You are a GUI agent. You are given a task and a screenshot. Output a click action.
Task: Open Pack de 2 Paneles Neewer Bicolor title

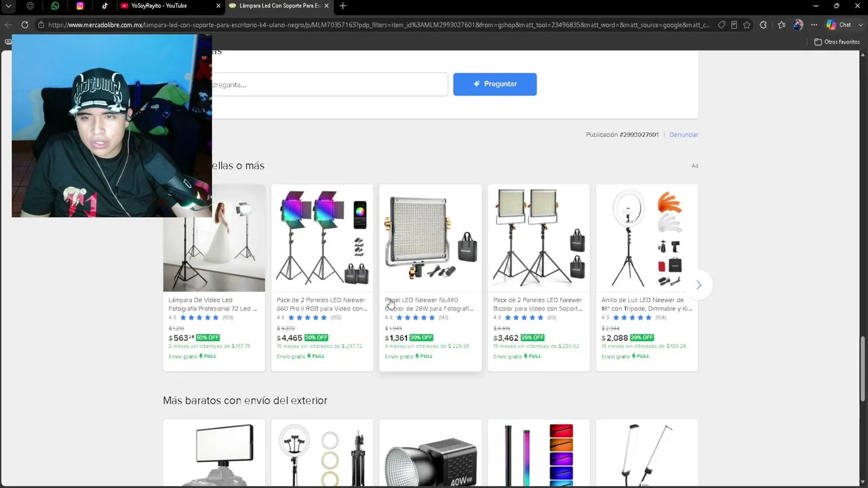(538, 304)
